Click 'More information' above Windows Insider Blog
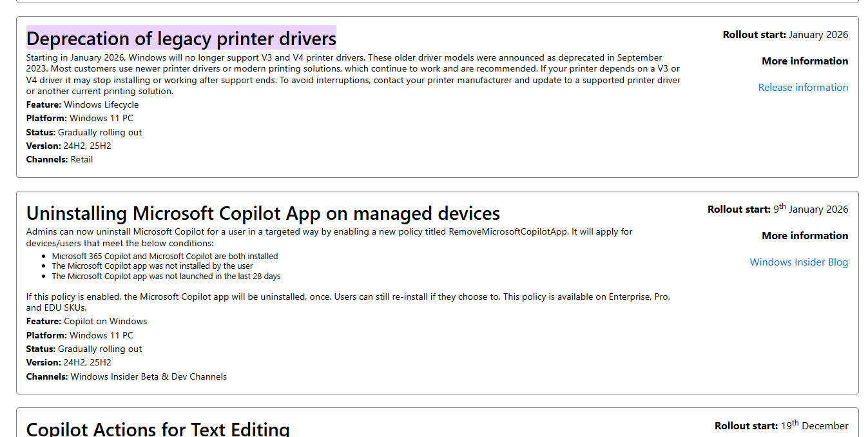The width and height of the screenshot is (868, 437). (x=805, y=235)
